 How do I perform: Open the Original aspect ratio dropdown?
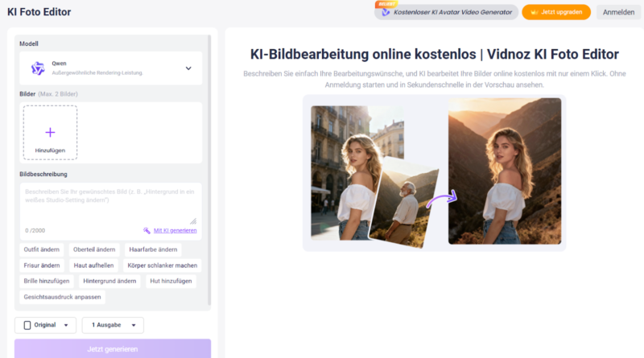(x=45, y=325)
